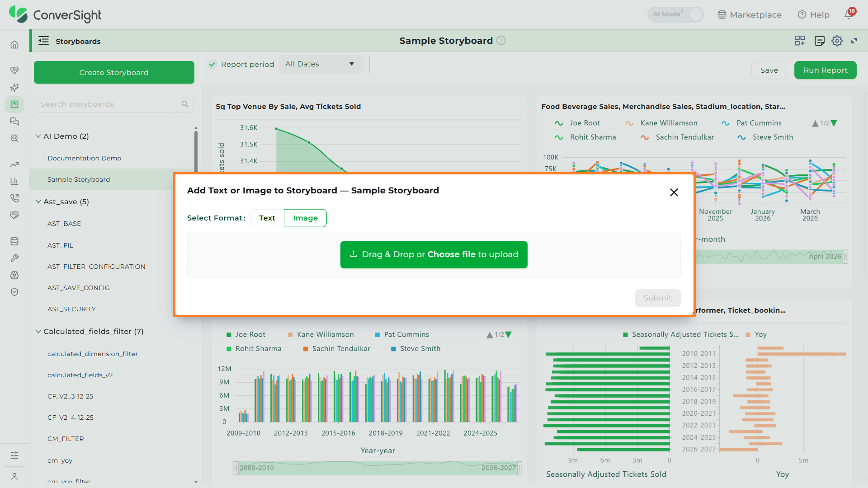The width and height of the screenshot is (868, 488).
Task: Open the storyboard notes icon
Action: pyautogui.click(x=819, y=41)
